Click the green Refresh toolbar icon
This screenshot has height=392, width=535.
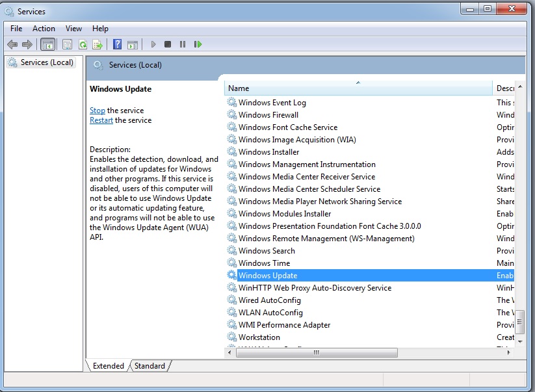pos(83,44)
